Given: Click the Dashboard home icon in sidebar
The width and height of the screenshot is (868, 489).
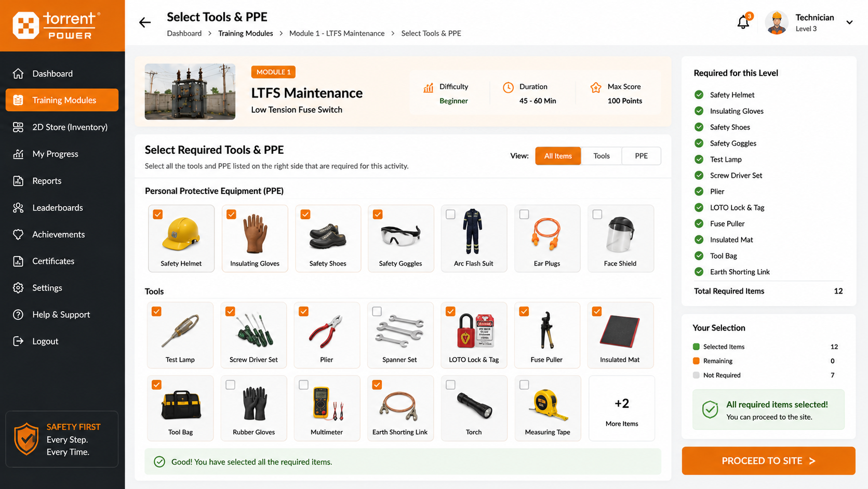Looking at the screenshot, I should point(18,73).
